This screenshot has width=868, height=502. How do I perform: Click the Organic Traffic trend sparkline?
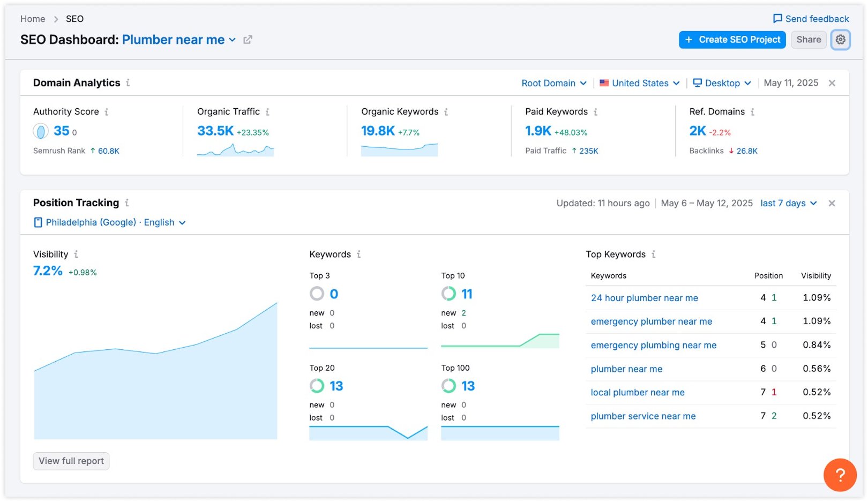pos(235,150)
